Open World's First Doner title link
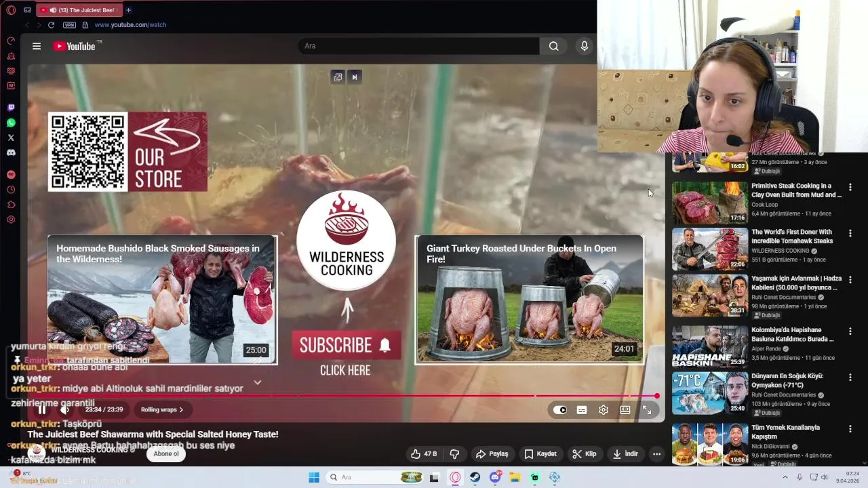This screenshot has width=868, height=488. (x=792, y=237)
